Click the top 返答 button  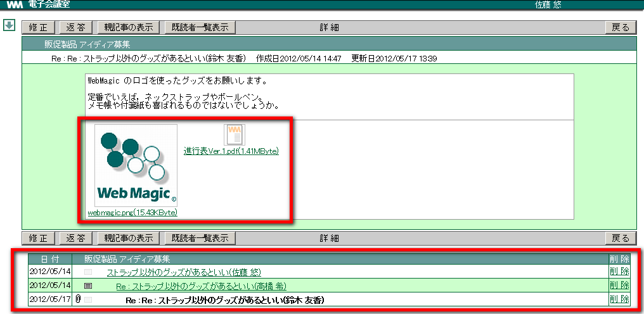pyautogui.click(x=75, y=27)
